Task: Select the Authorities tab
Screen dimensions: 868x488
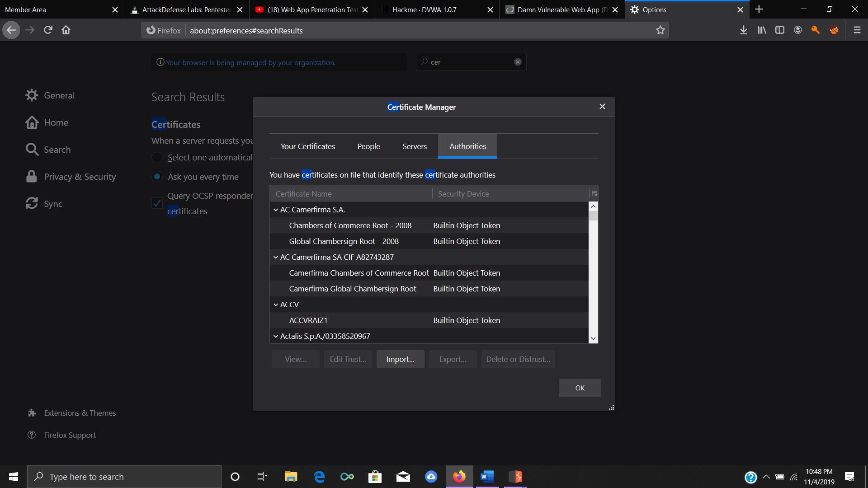Action: [x=467, y=146]
